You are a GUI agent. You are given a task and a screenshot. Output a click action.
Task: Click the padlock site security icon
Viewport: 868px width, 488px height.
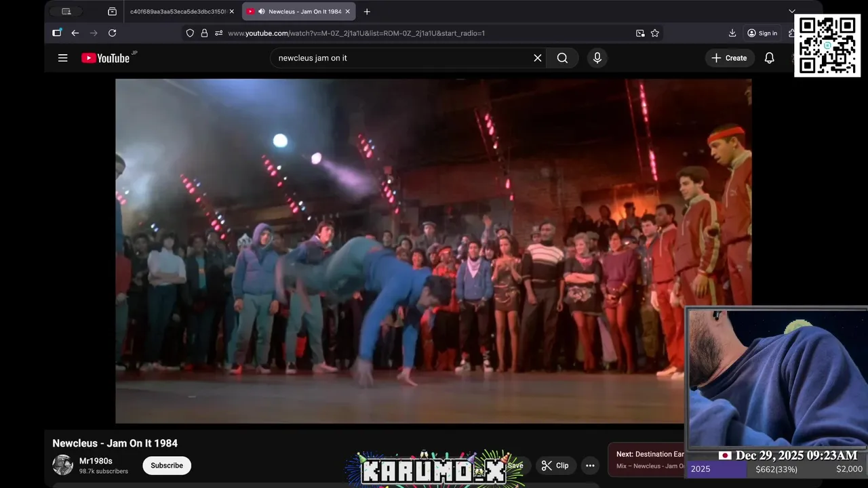tap(204, 33)
